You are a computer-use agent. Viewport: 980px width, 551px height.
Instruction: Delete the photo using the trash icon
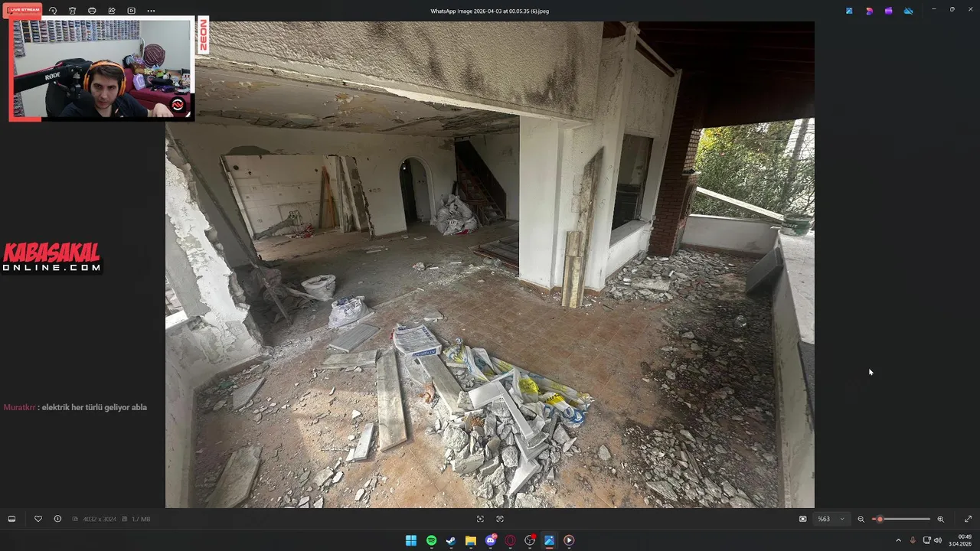[73, 11]
